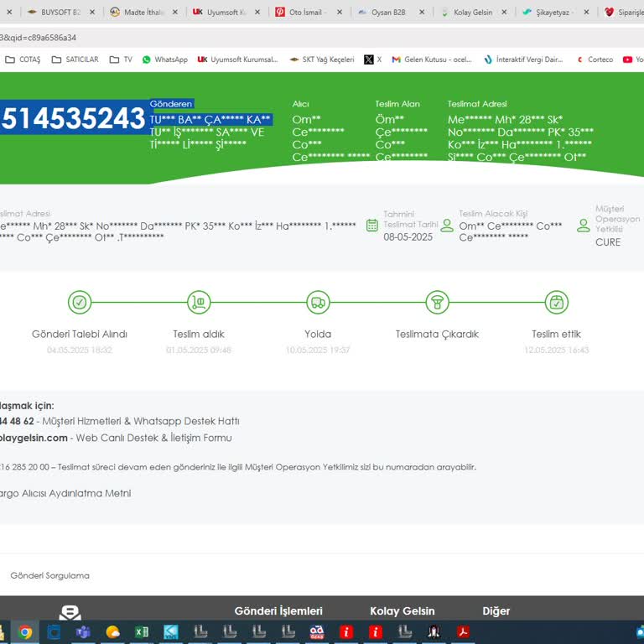
Task: Open the rocket icon app in the taskbar
Action: click(434, 631)
